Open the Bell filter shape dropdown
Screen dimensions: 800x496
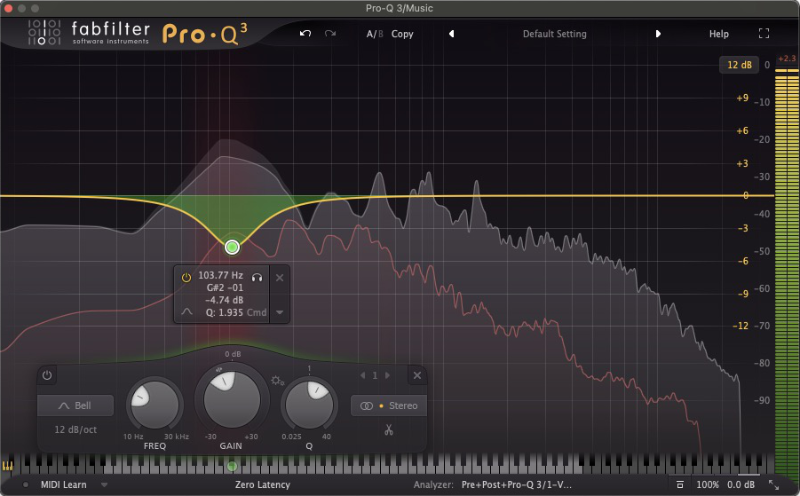pos(75,406)
